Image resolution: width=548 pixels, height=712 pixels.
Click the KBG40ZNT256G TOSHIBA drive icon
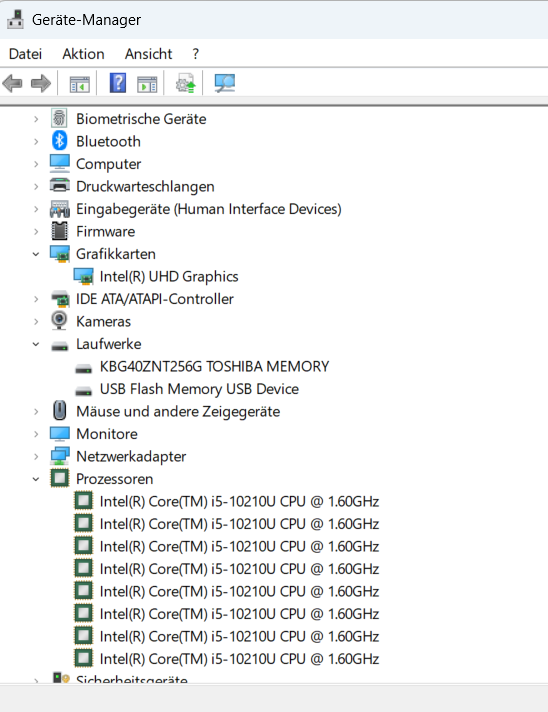84,369
